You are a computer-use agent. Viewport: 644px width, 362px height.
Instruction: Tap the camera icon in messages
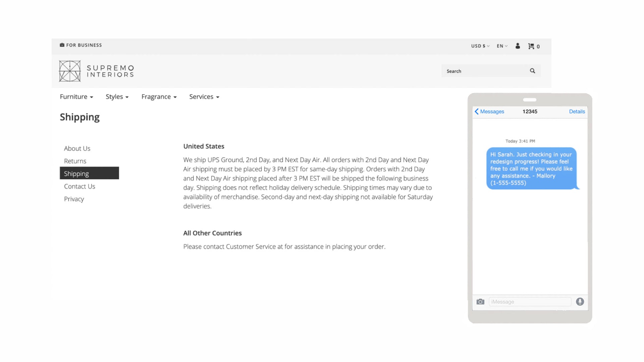(480, 302)
